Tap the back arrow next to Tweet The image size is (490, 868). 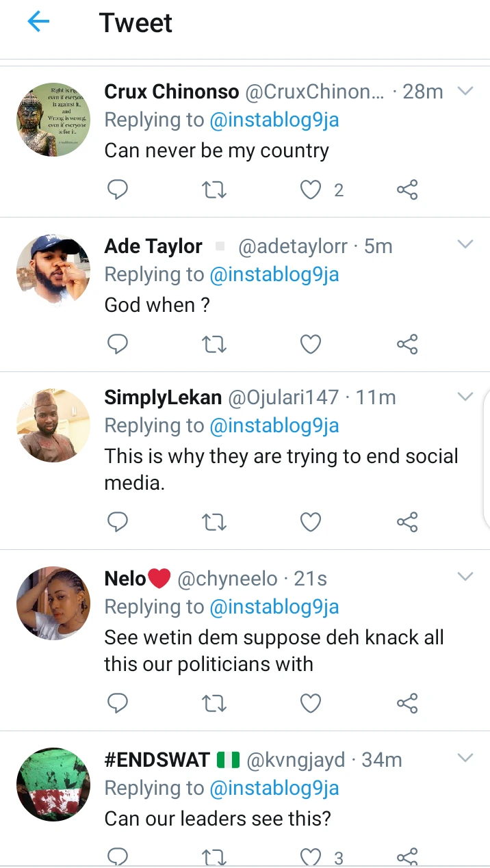coord(38,23)
